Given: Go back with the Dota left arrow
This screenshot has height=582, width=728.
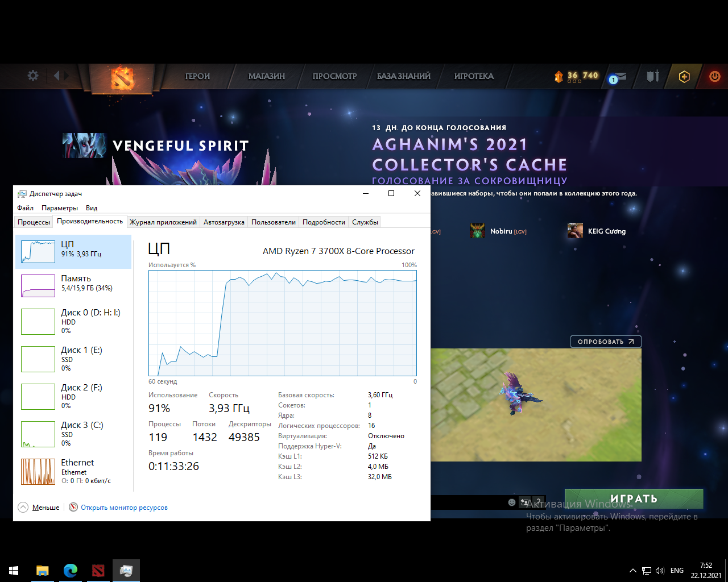Looking at the screenshot, I should tap(56, 76).
